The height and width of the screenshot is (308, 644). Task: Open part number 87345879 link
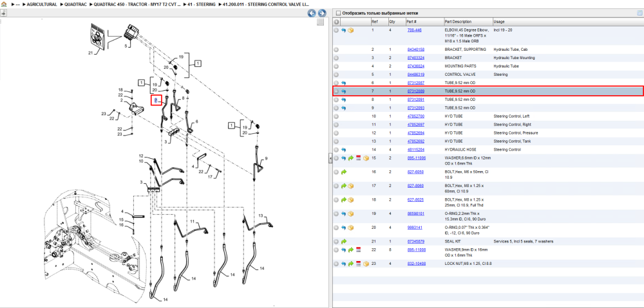pos(415,242)
